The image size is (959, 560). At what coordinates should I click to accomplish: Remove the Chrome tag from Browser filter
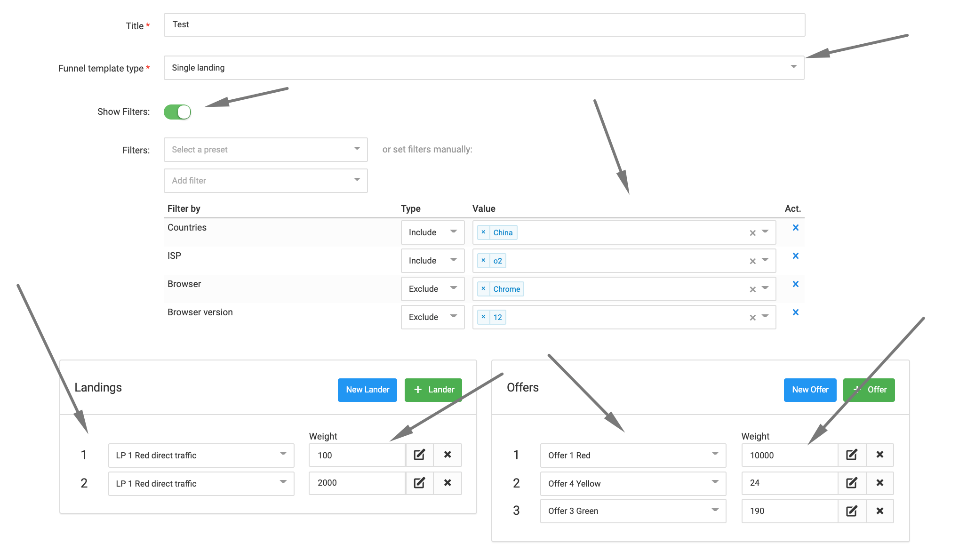point(483,288)
